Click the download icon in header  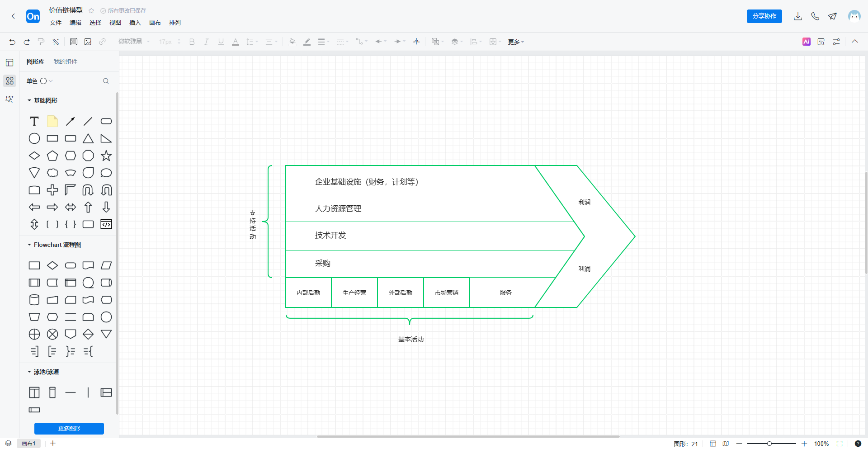coord(798,16)
